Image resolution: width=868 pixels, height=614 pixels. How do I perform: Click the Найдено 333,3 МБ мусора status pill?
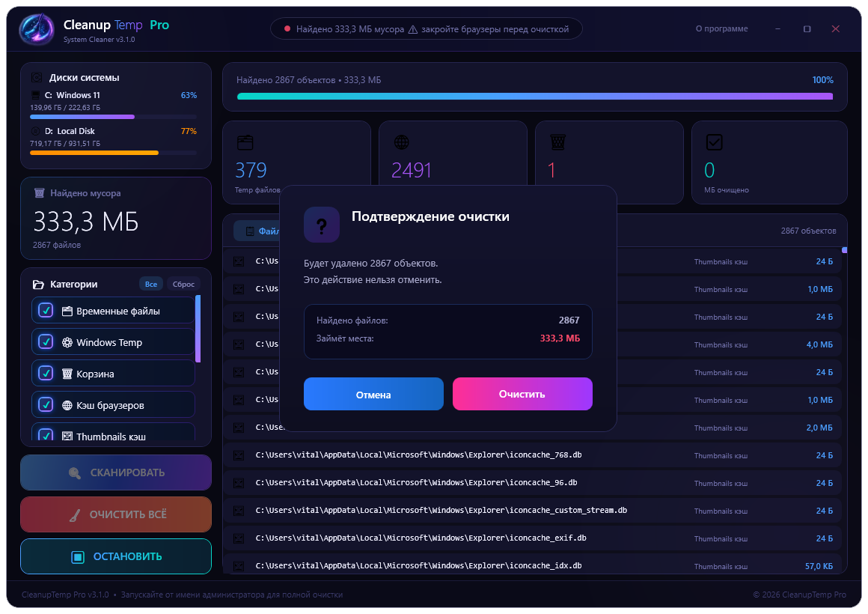pyautogui.click(x=427, y=28)
